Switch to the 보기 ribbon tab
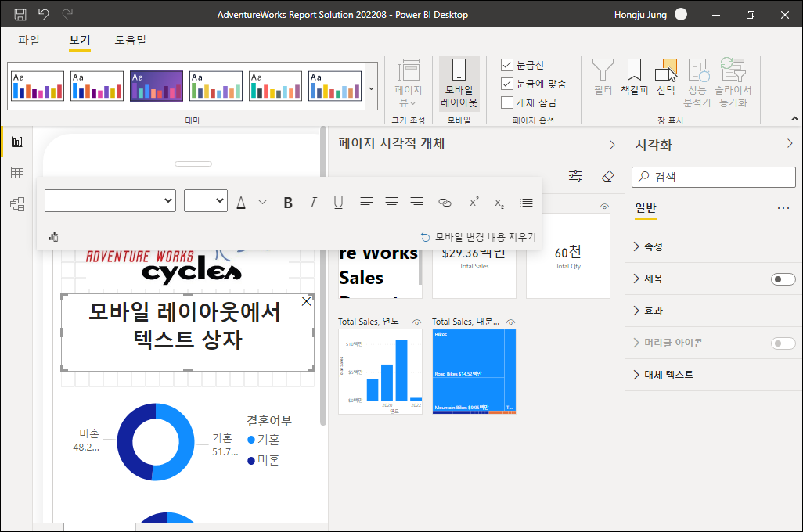The image size is (803, 532). point(80,40)
